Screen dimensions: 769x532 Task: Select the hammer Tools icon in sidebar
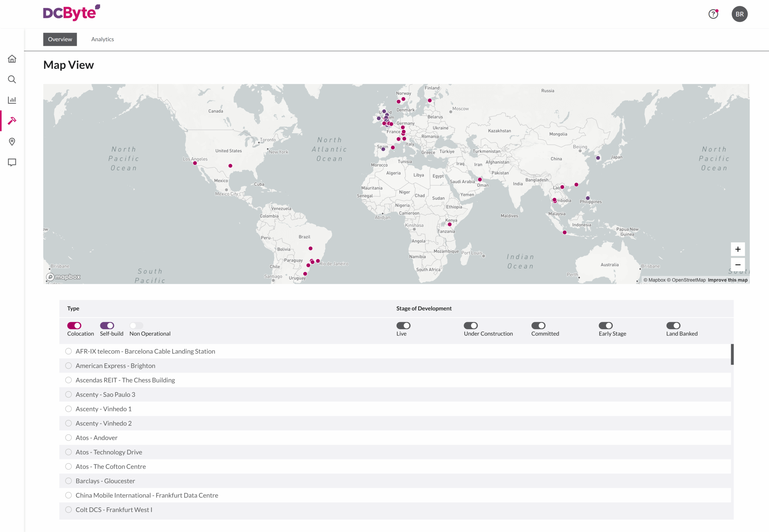click(x=12, y=121)
